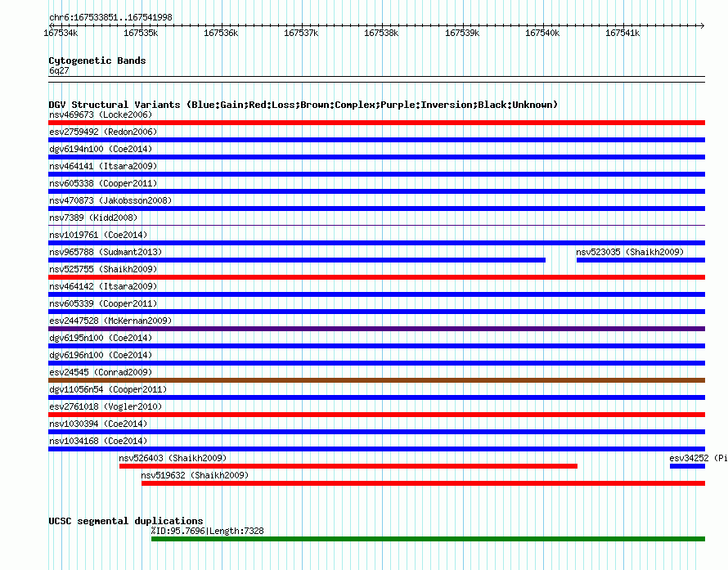Click the 167537k ruler position
This screenshot has width=728, height=570.
click(301, 33)
